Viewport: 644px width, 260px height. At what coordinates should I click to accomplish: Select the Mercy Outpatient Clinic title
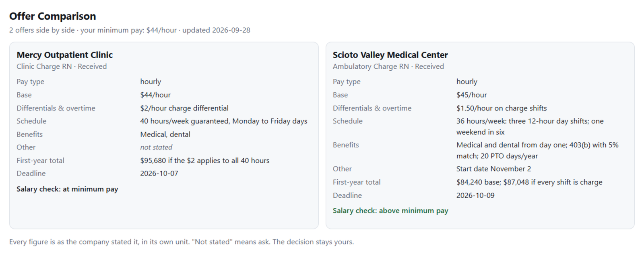click(64, 55)
